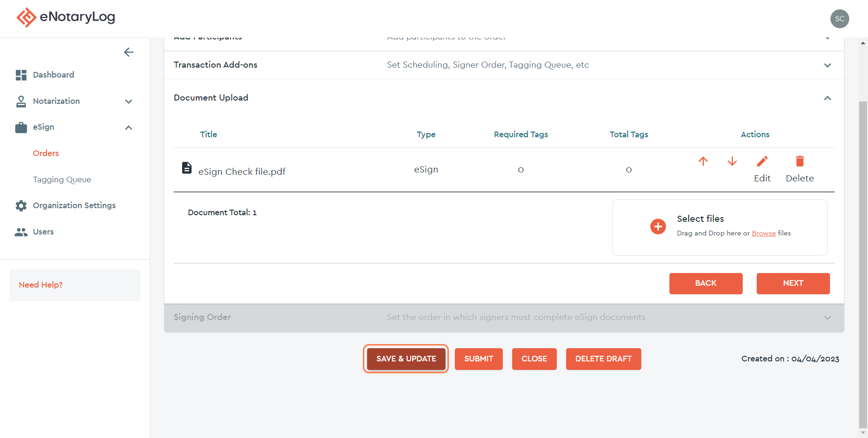Click the eSign Check file.pdf title

pos(242,172)
